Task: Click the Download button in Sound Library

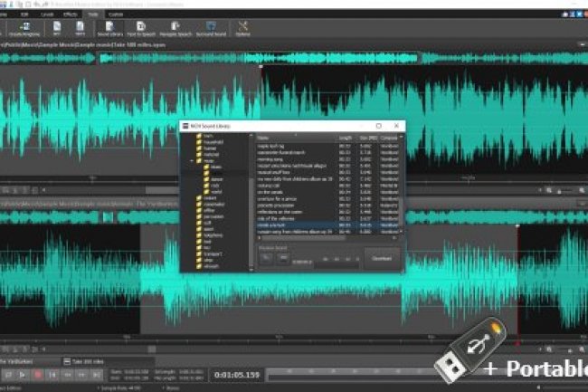Action: click(x=382, y=258)
